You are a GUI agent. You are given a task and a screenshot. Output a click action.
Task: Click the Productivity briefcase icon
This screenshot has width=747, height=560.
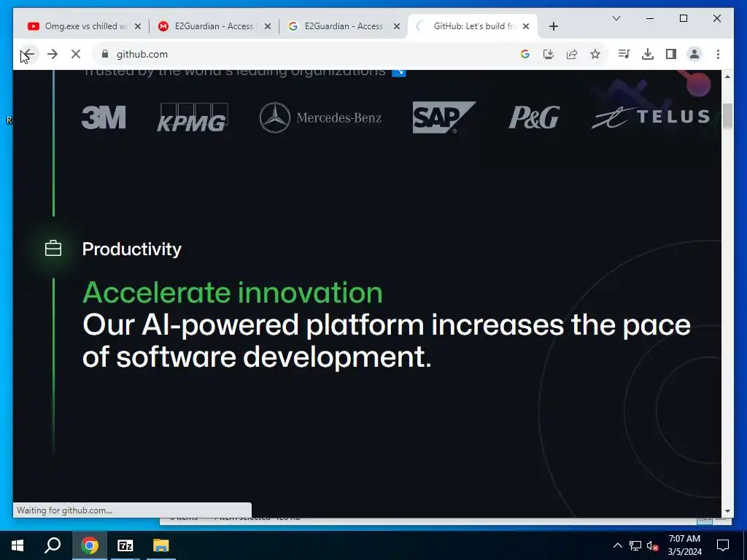point(53,249)
